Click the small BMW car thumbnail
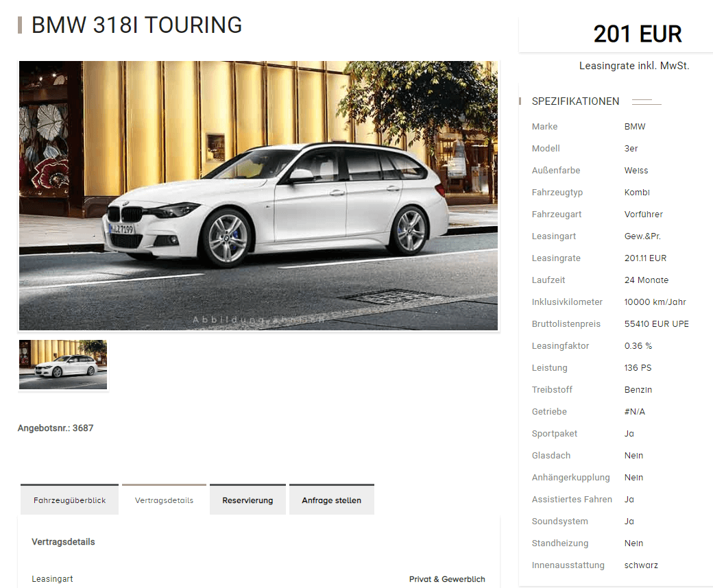713x588 pixels. [x=63, y=365]
